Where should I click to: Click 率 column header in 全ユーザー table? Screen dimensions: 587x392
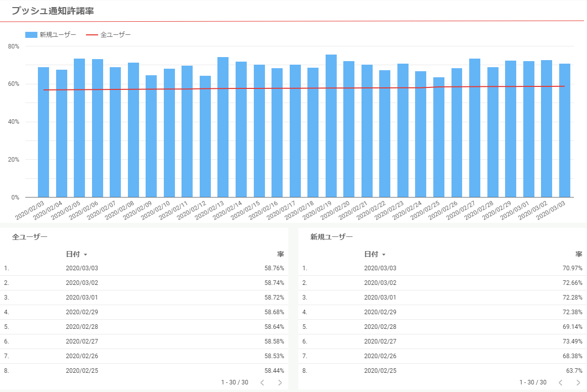(x=281, y=255)
